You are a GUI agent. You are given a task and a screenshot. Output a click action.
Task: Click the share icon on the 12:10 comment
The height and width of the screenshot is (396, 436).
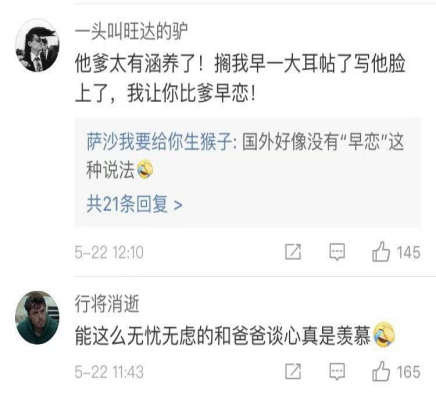293,252
